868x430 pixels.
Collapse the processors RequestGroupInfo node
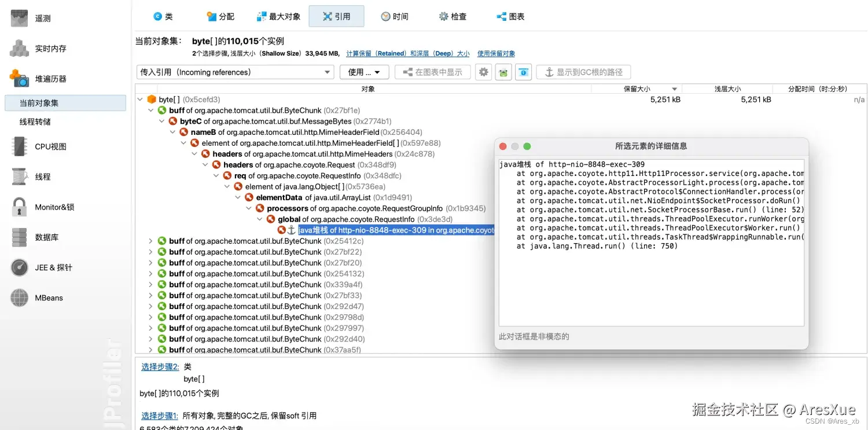[249, 208]
